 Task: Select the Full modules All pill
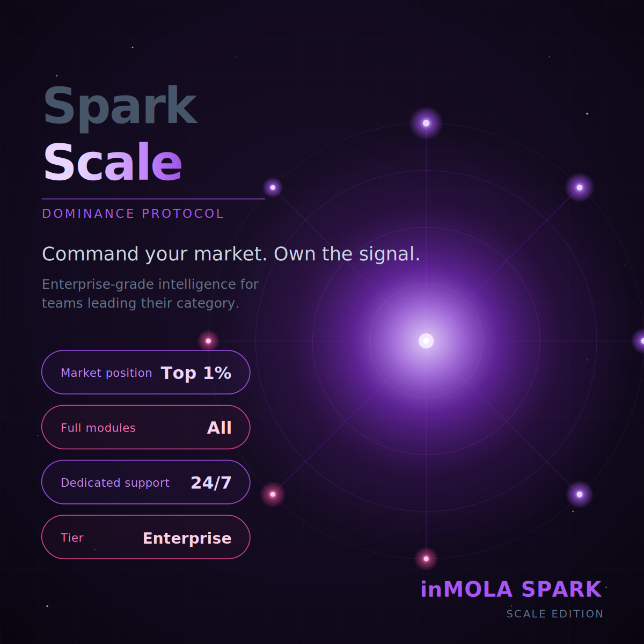click(x=146, y=427)
